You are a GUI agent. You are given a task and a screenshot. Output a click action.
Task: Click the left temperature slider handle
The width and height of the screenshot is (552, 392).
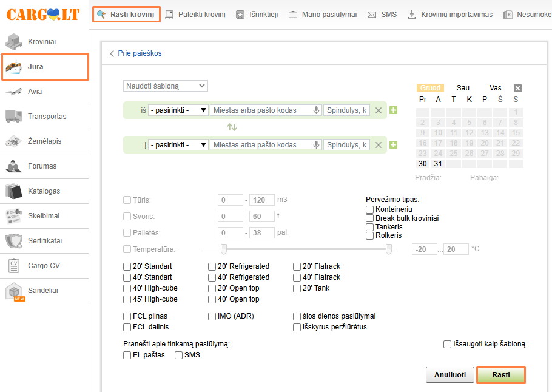click(x=224, y=249)
